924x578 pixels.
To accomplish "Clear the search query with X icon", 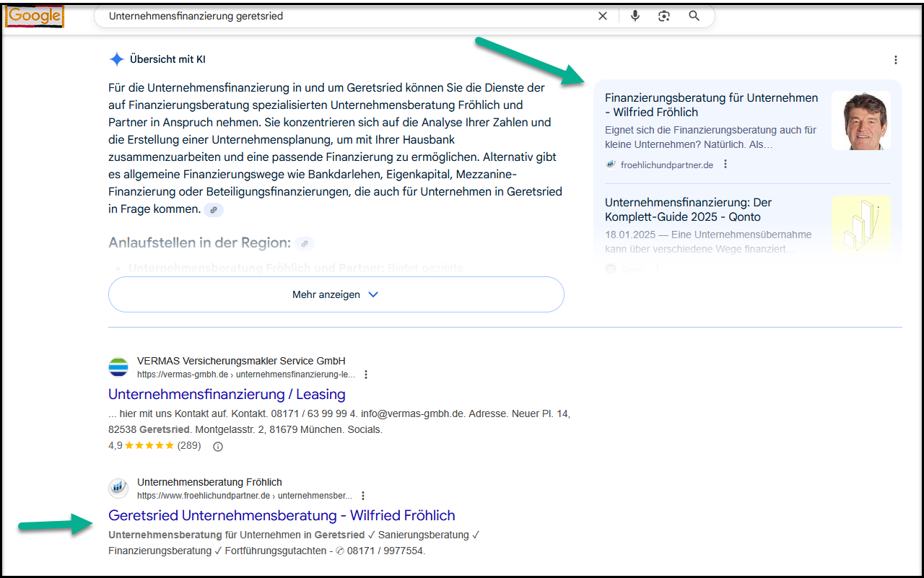I will 603,16.
